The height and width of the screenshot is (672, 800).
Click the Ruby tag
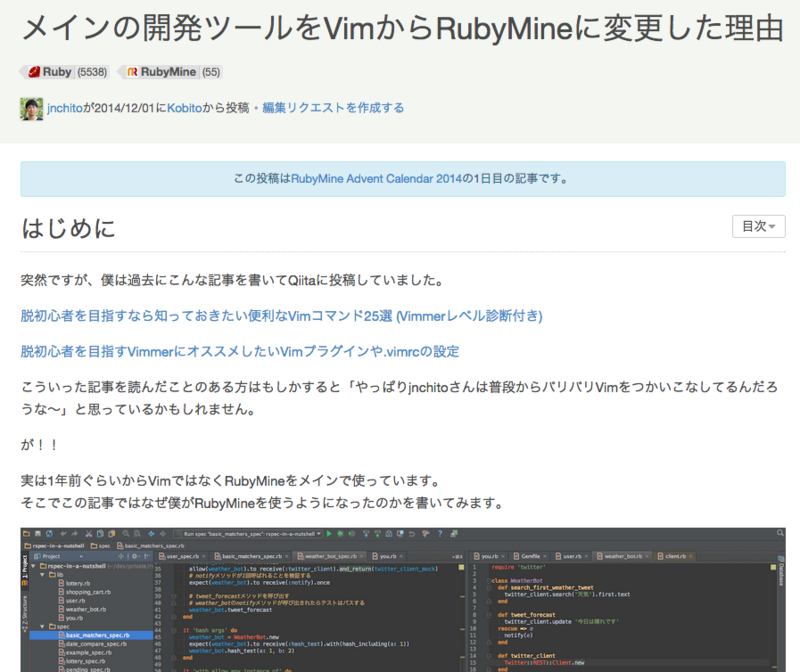click(64, 72)
